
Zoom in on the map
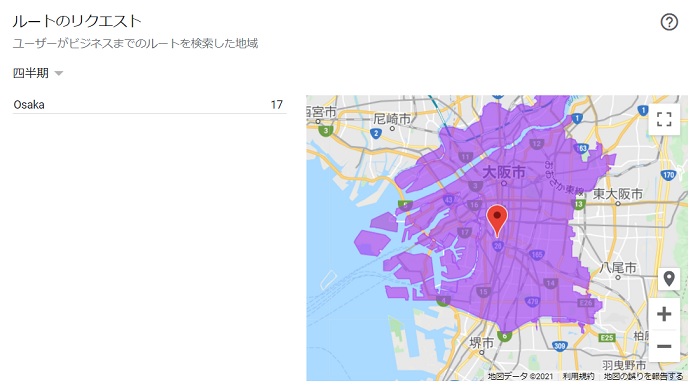tap(664, 314)
